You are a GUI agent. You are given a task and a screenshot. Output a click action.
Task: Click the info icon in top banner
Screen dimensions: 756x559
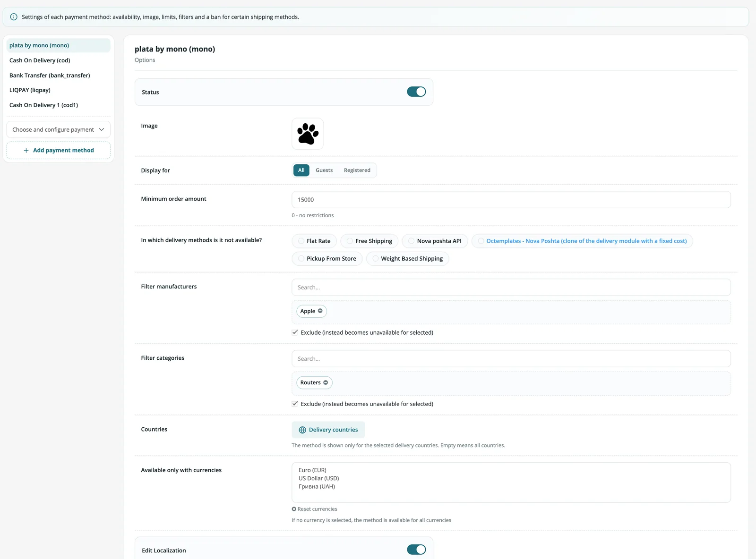[14, 17]
